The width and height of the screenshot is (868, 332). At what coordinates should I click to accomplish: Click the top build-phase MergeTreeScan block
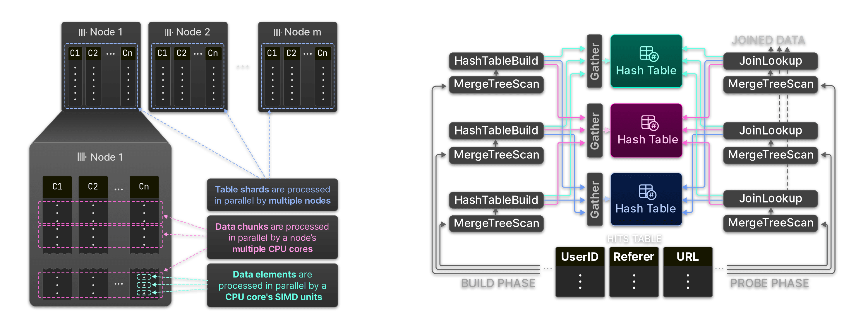pyautogui.click(x=496, y=84)
